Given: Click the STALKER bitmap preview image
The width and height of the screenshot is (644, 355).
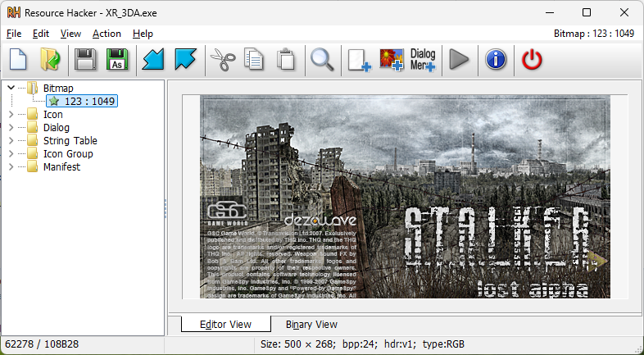Looking at the screenshot, I should click(x=405, y=197).
